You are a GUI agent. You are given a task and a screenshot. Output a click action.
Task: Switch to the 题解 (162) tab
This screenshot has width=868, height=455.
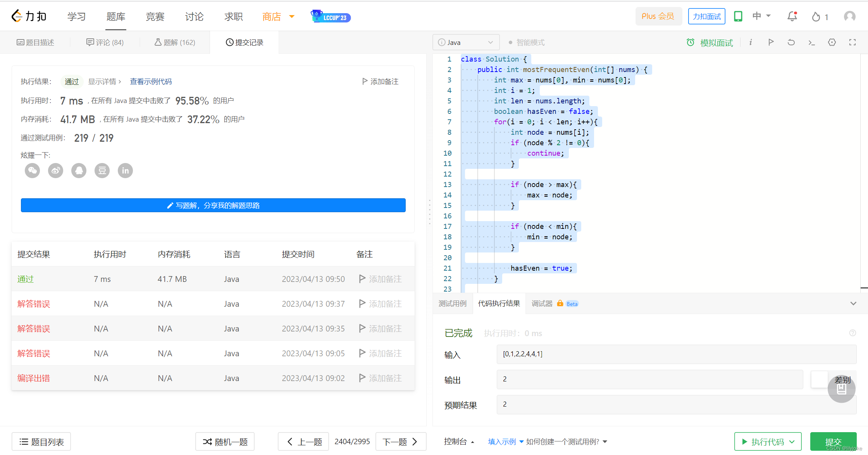point(175,42)
